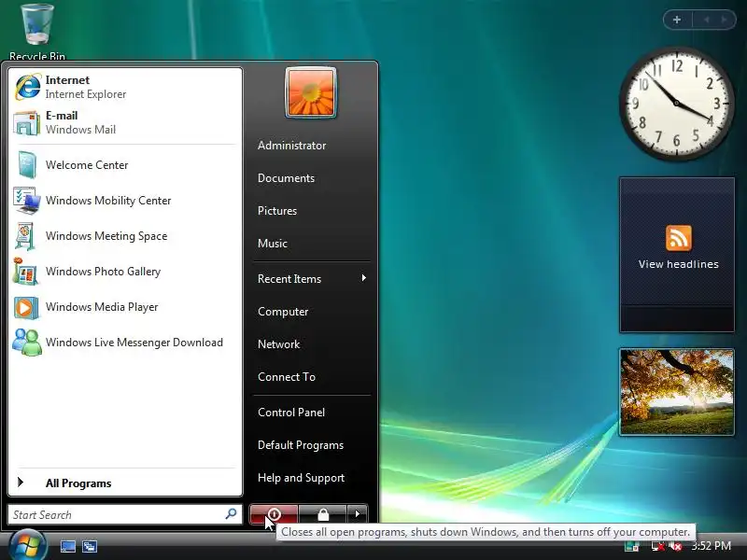Open the Windows Mail E-mail entry
The height and width of the screenshot is (560, 747).
pos(126,122)
